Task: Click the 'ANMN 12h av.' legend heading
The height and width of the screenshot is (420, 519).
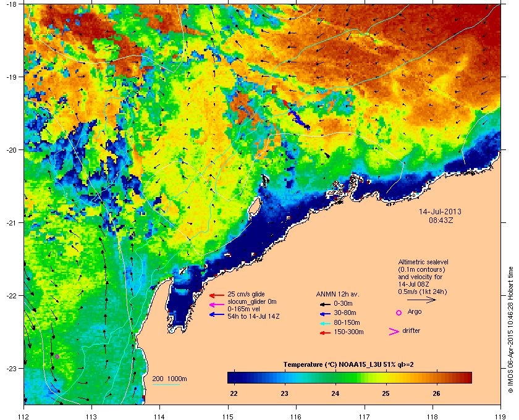Action: pyautogui.click(x=337, y=294)
